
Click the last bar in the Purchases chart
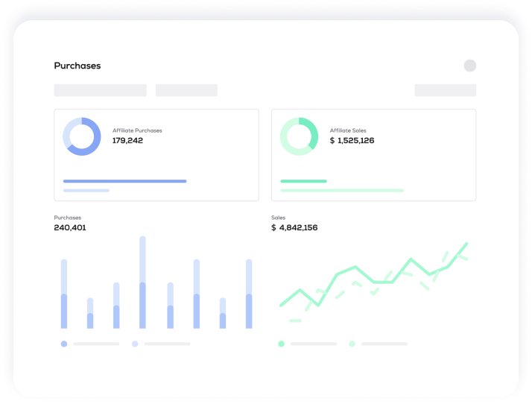coord(249,294)
